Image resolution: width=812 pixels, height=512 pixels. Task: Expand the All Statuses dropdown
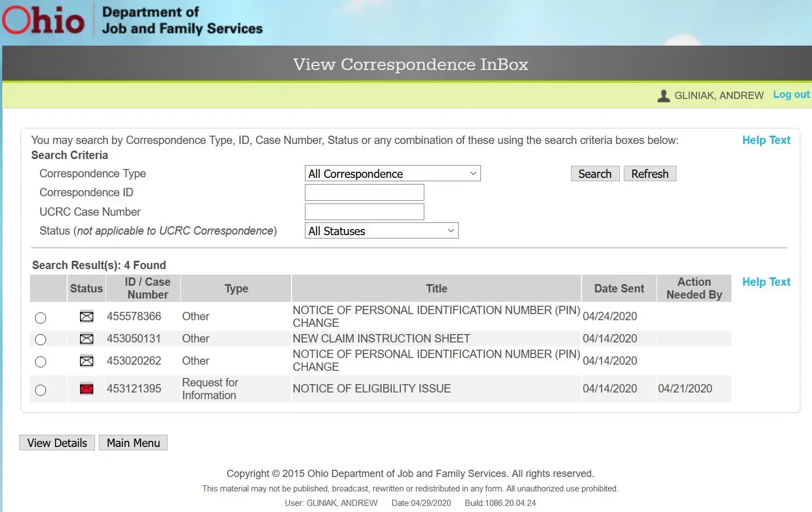tap(381, 231)
